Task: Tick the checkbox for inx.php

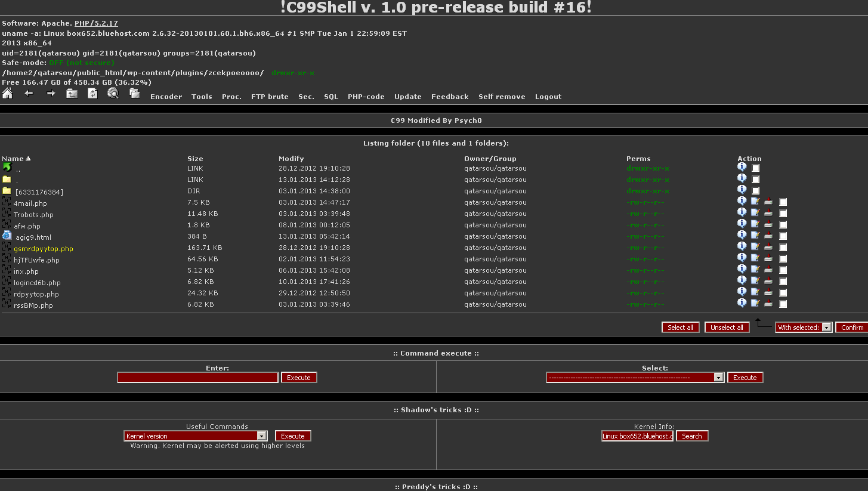Action: coord(783,270)
